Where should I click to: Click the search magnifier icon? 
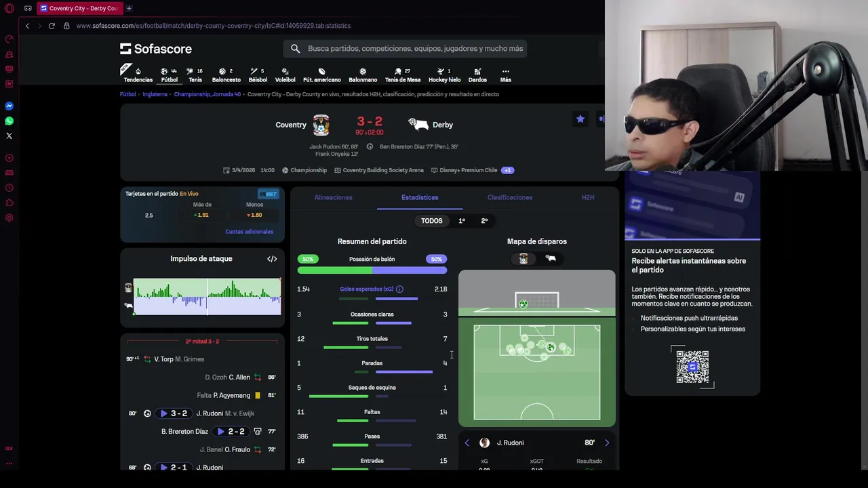(295, 49)
